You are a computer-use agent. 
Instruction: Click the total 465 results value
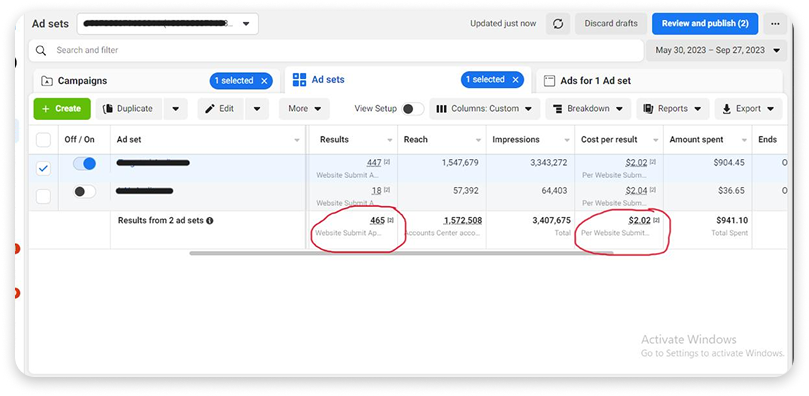[x=378, y=221]
